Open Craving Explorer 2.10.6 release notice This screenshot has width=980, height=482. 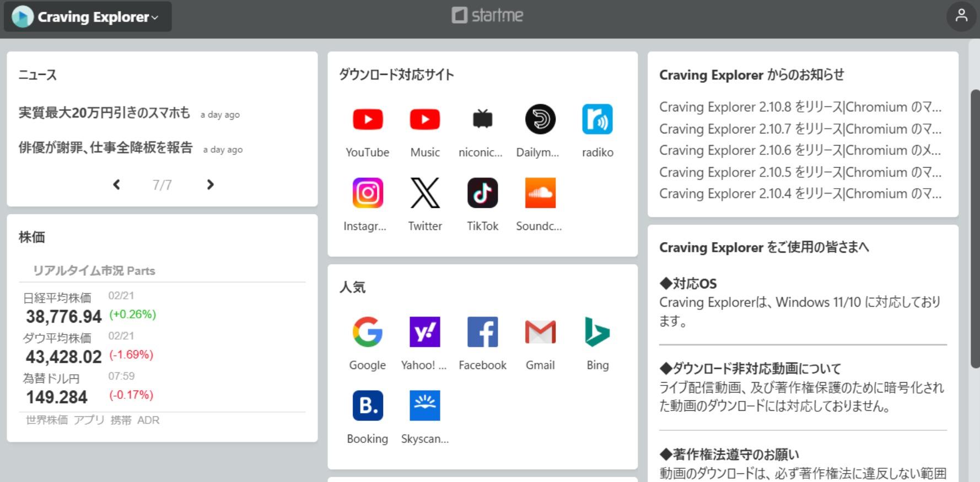[x=800, y=151]
